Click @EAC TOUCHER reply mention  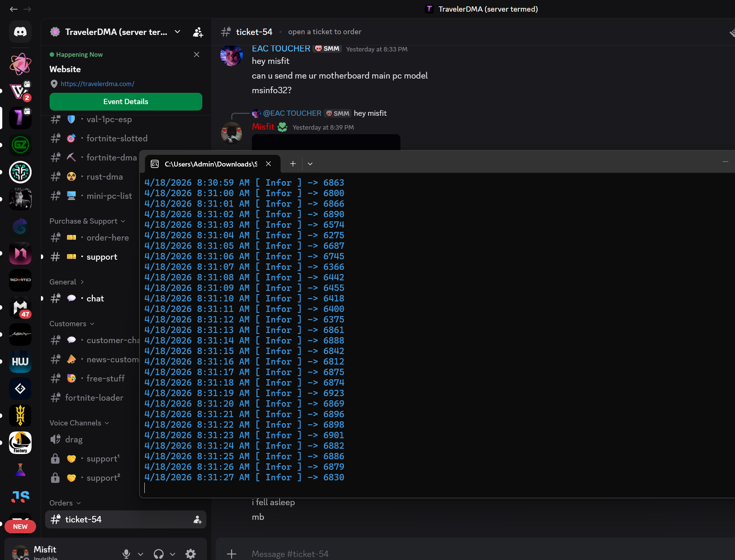292,113
